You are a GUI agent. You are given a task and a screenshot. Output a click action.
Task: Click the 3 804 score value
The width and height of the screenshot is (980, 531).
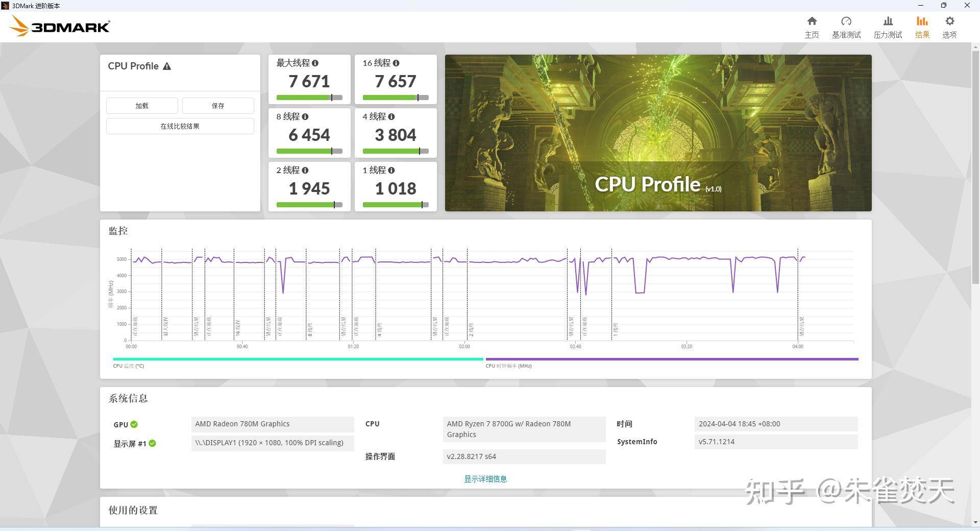(396, 135)
